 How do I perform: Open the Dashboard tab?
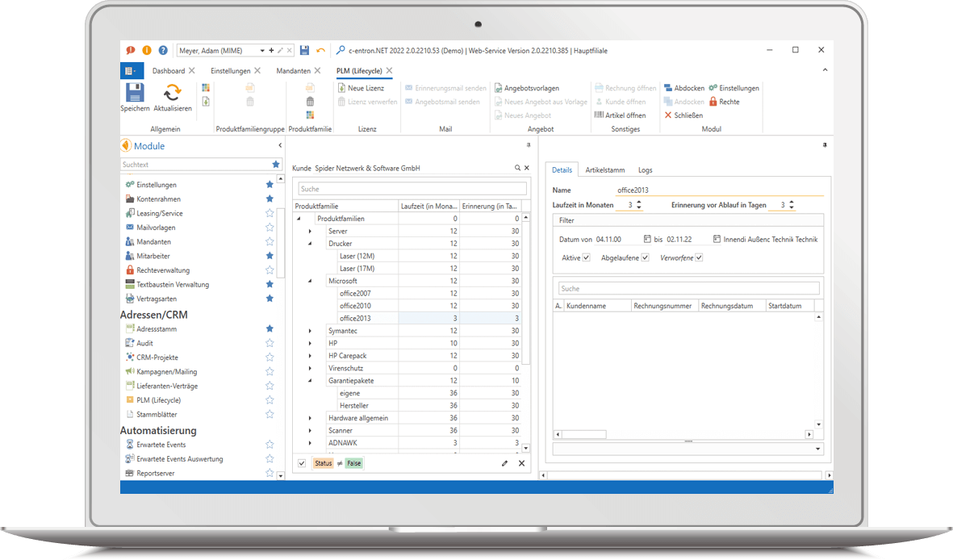[x=169, y=70]
